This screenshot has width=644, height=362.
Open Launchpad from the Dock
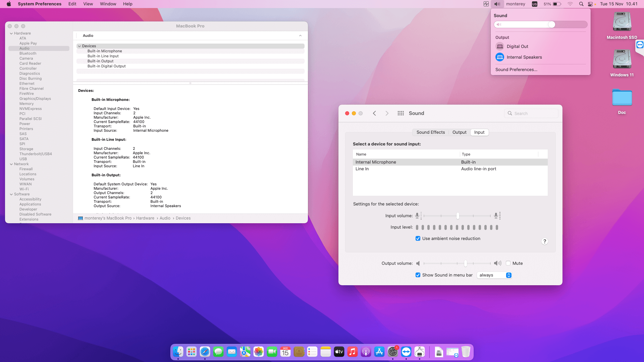coord(192,352)
